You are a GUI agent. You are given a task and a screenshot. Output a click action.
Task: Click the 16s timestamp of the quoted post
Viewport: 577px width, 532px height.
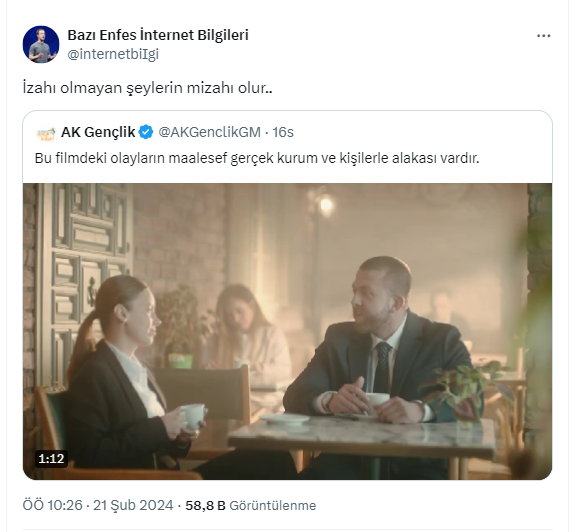(283, 132)
